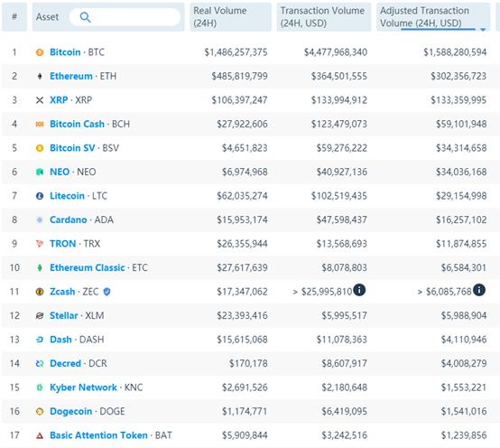Click the TRON red logo icon
The height and width of the screenshot is (448, 500).
click(x=40, y=244)
